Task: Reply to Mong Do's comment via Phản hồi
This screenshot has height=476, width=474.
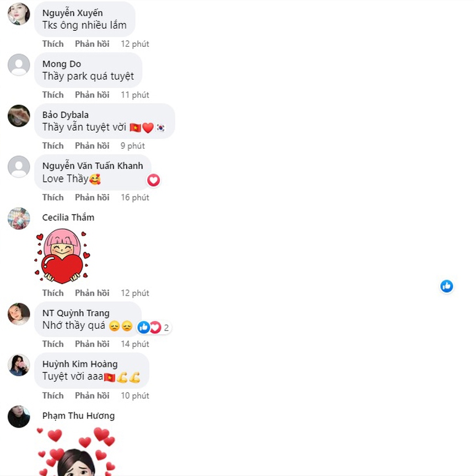Action: [x=92, y=95]
